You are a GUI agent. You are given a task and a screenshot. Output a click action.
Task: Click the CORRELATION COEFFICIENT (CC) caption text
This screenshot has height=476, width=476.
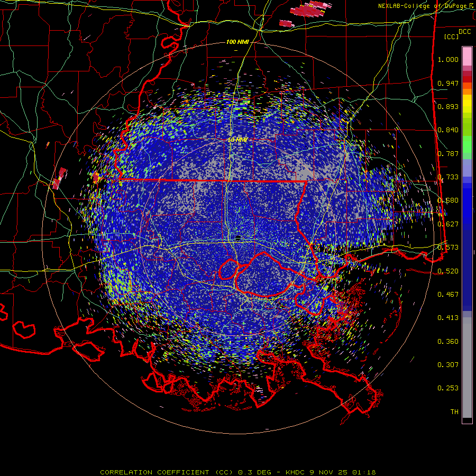(167, 472)
